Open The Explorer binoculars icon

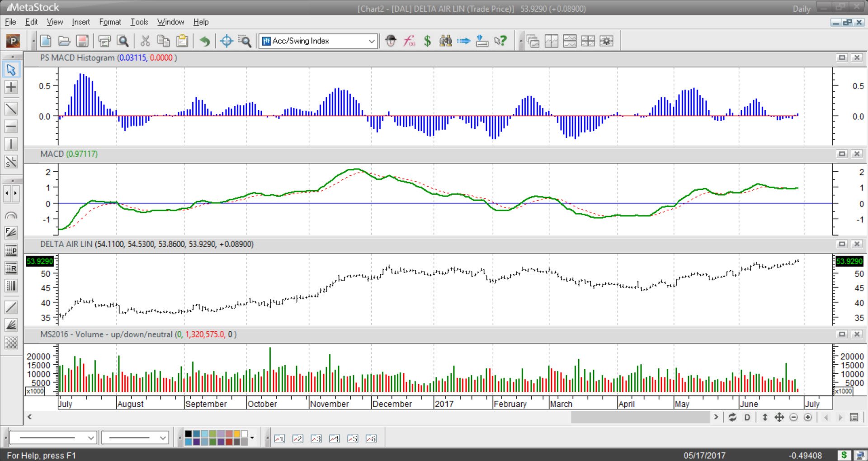point(445,41)
